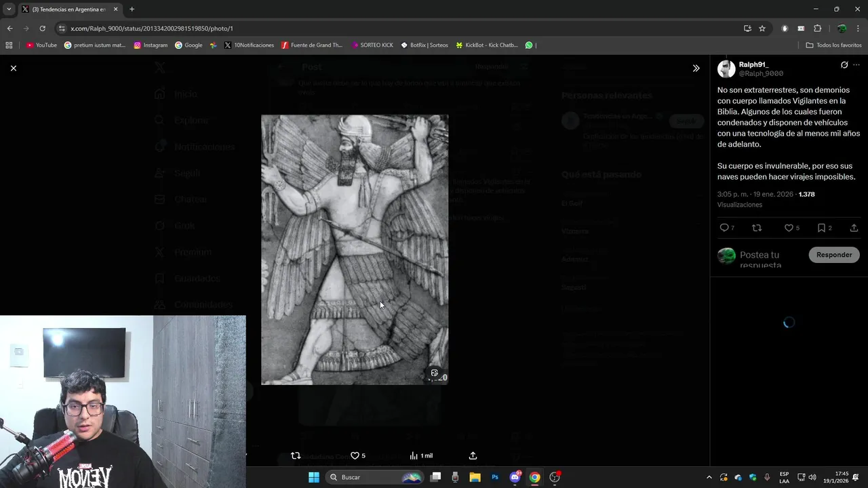868x488 pixels.
Task: Open Ralph91_ profile avatar
Action: [726, 68]
